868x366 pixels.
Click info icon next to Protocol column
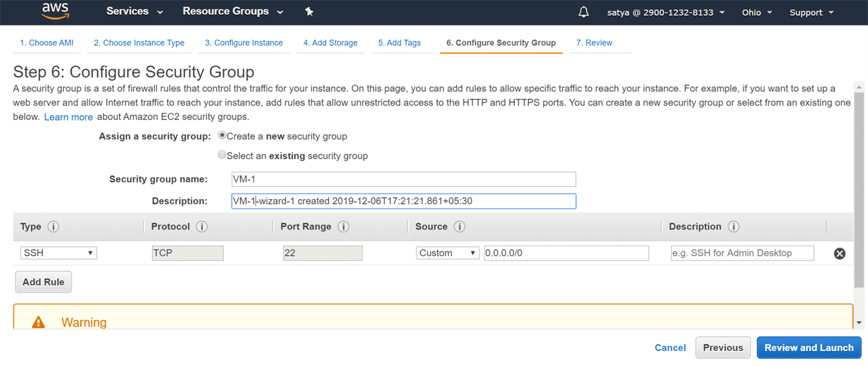coord(202,227)
